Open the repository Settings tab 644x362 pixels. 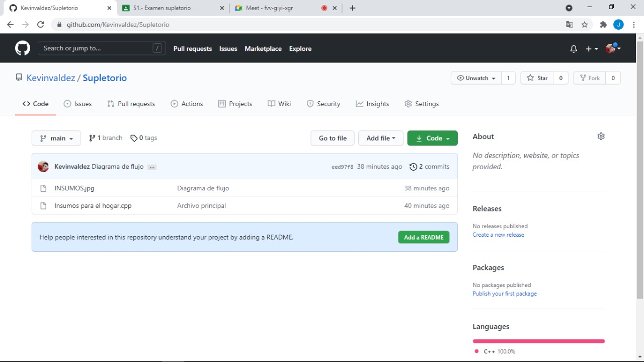click(x=422, y=104)
